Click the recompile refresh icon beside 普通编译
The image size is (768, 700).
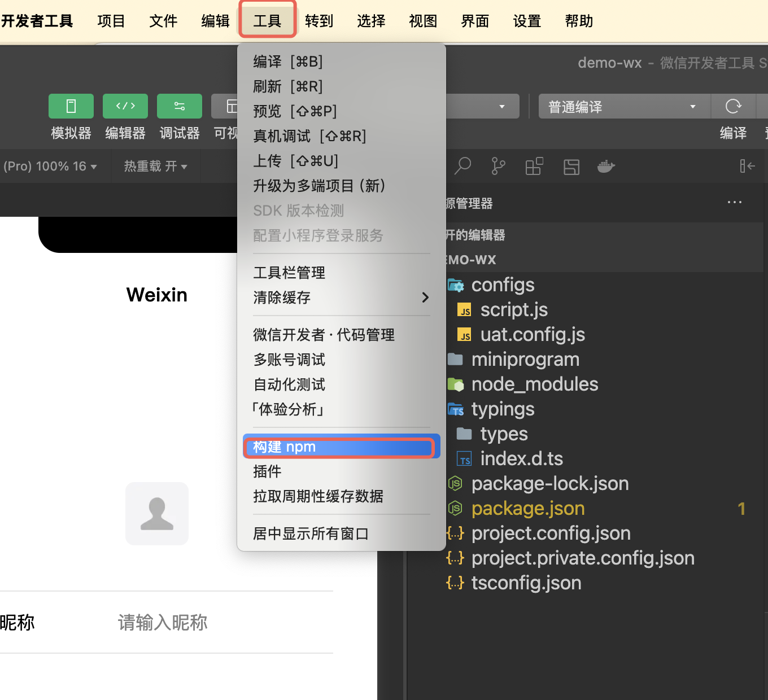[733, 106]
